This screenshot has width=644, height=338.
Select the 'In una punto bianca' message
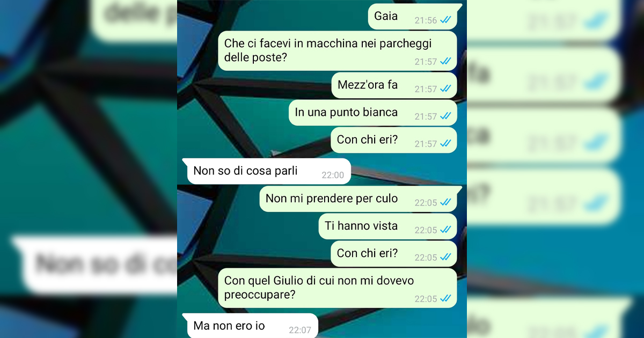pyautogui.click(x=373, y=113)
